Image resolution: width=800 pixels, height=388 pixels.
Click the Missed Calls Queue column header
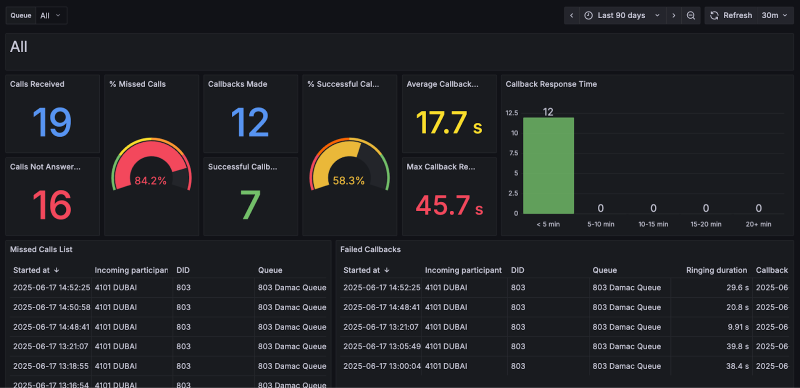tap(270, 270)
